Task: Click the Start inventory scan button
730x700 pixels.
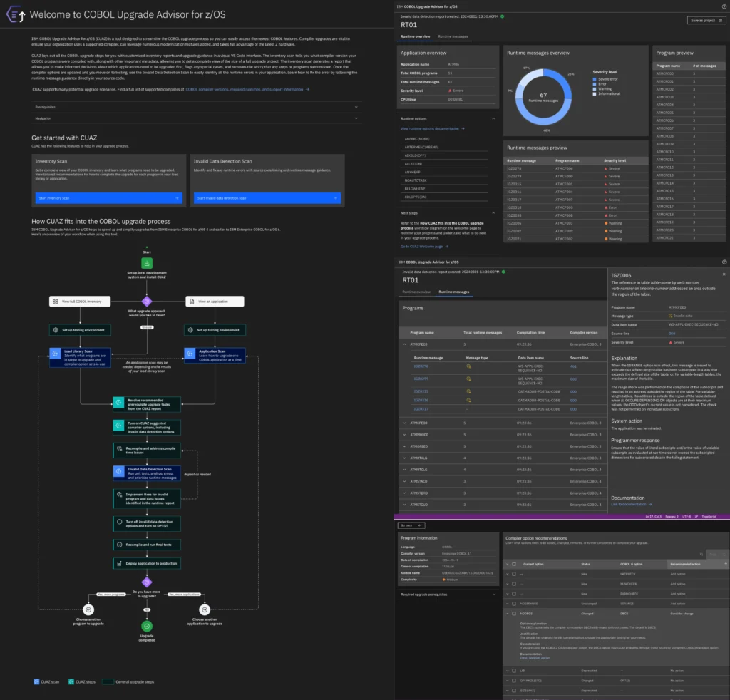Action: click(x=108, y=197)
